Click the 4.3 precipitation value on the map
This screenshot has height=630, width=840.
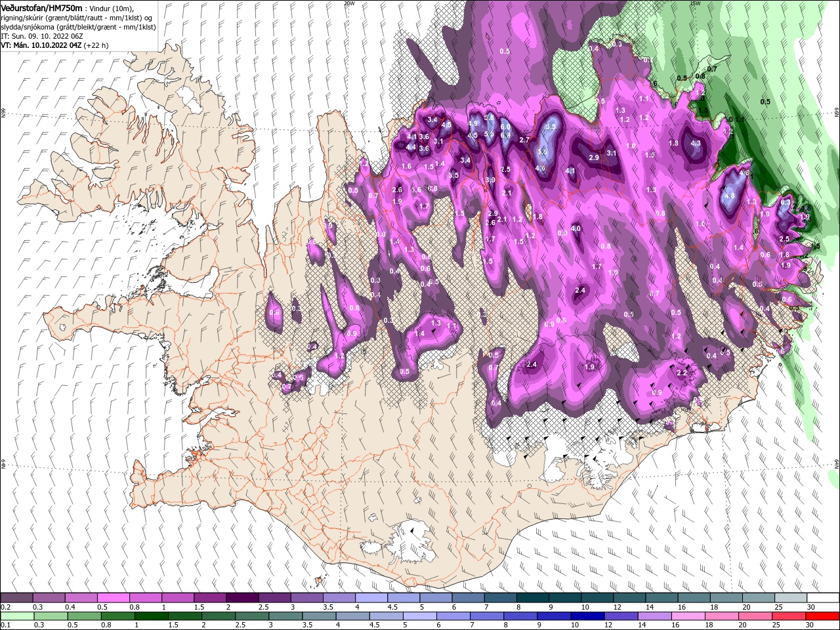(x=696, y=143)
